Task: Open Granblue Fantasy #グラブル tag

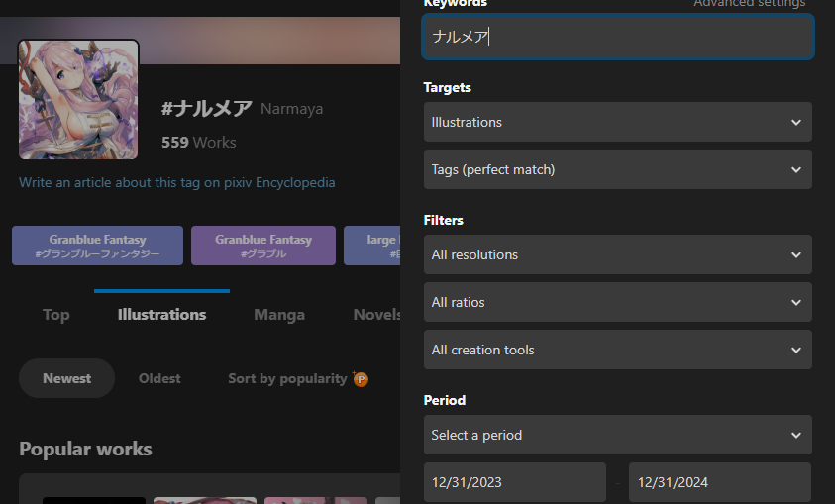Action: coord(263,246)
